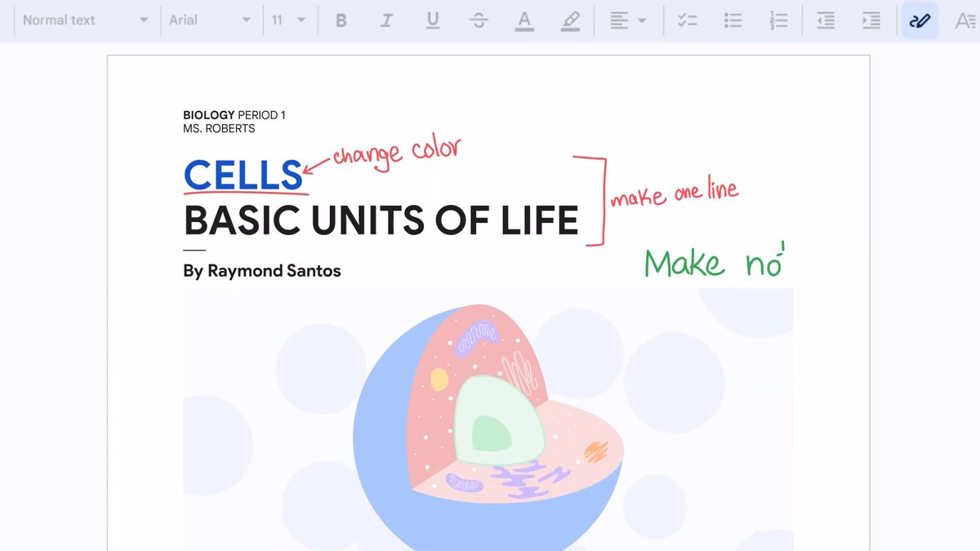Apply strikethrough to text

click(479, 20)
